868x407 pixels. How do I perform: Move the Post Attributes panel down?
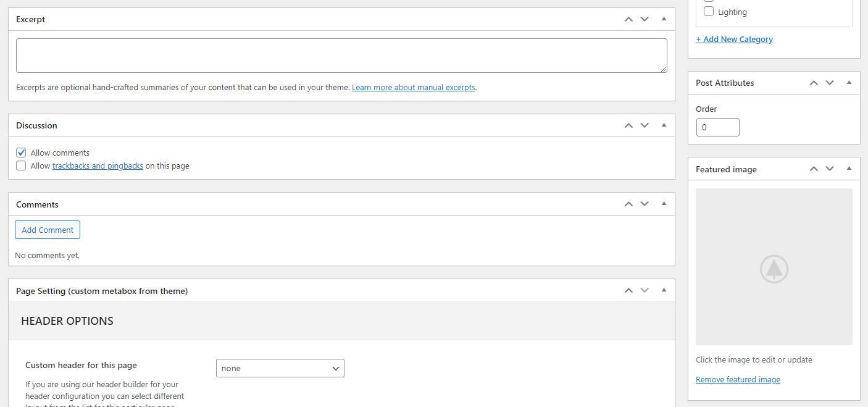click(830, 83)
